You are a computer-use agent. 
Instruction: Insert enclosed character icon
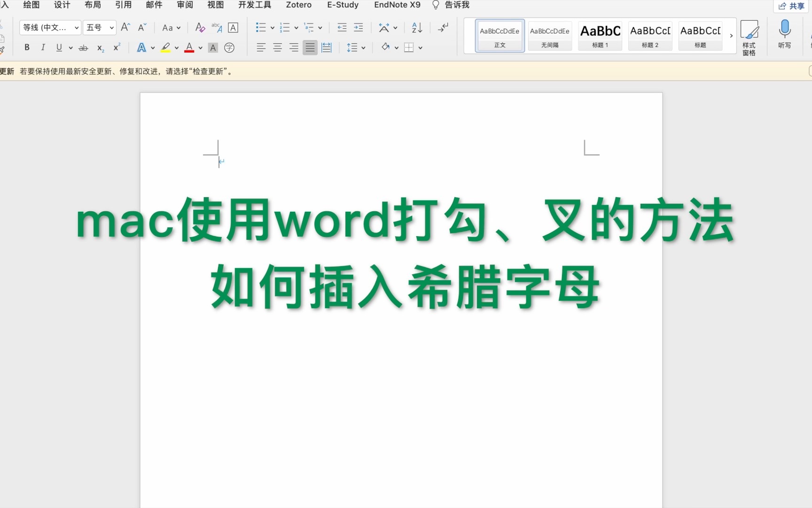click(229, 48)
